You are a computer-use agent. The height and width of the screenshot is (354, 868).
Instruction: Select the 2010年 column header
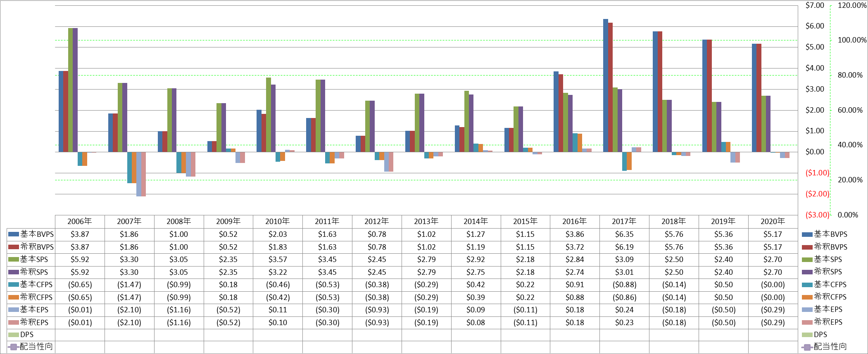click(278, 222)
